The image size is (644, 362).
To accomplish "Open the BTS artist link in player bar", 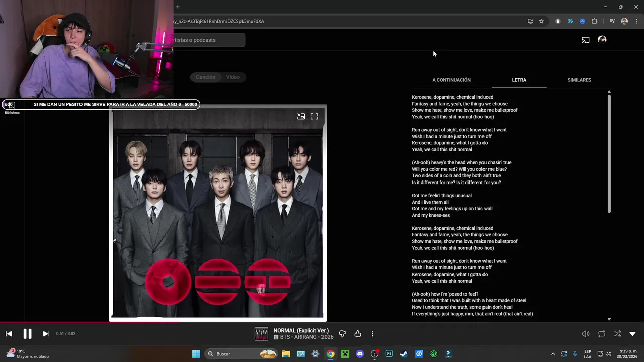I will [x=285, y=337].
